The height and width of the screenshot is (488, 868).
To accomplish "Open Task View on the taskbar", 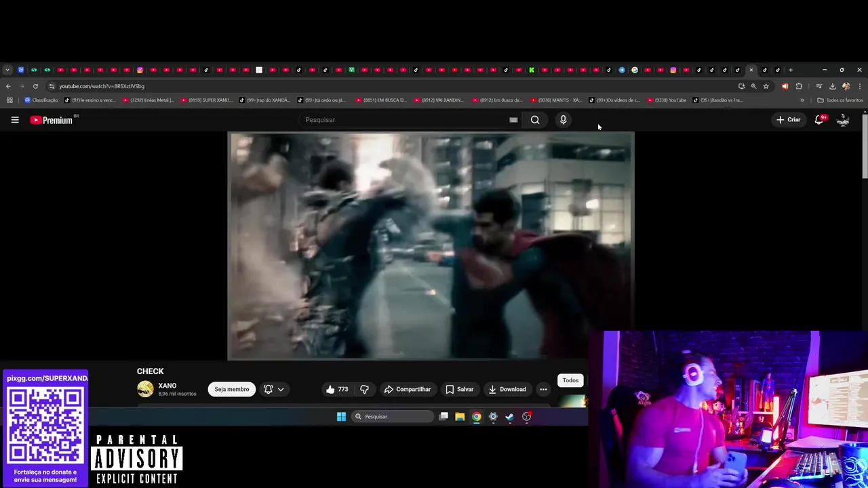I will pos(443,416).
